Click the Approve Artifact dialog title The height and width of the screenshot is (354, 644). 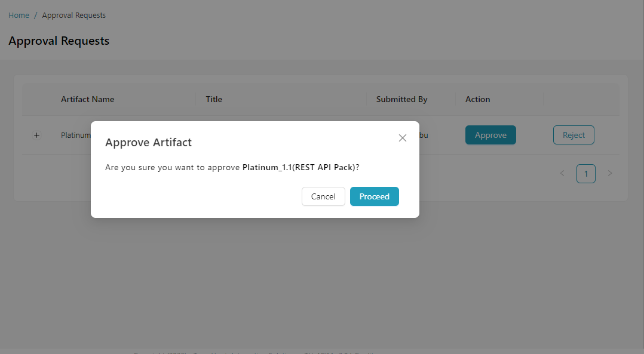[x=148, y=142]
